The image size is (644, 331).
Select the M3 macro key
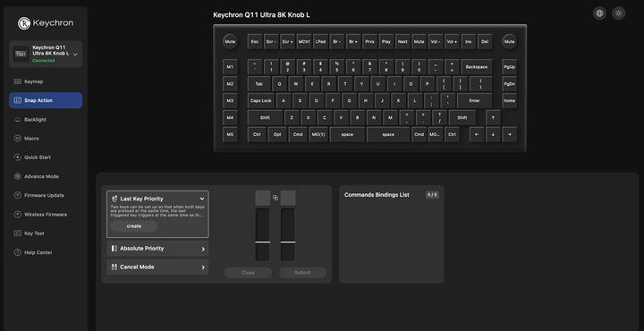tap(230, 100)
